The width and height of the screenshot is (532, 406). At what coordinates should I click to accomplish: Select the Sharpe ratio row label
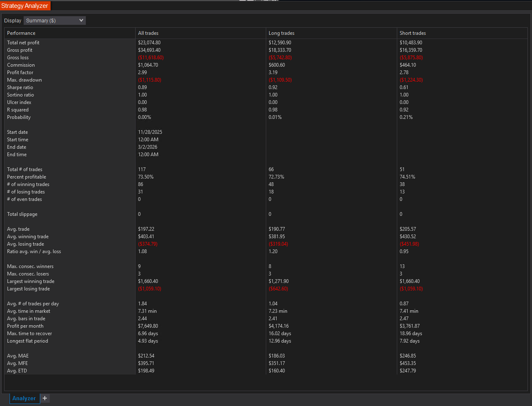click(20, 87)
